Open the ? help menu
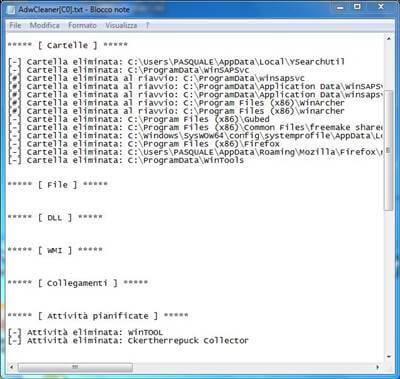Image resolution: width=400 pixels, height=379 pixels. tap(147, 25)
